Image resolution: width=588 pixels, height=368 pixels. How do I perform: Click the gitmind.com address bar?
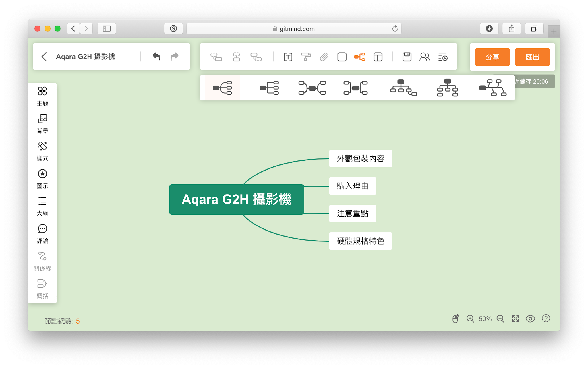pos(294,29)
